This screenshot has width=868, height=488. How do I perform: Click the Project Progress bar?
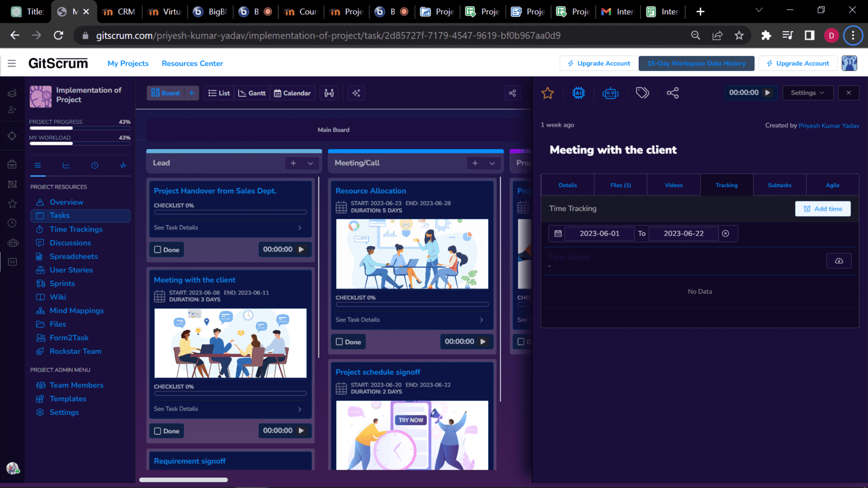(80, 129)
